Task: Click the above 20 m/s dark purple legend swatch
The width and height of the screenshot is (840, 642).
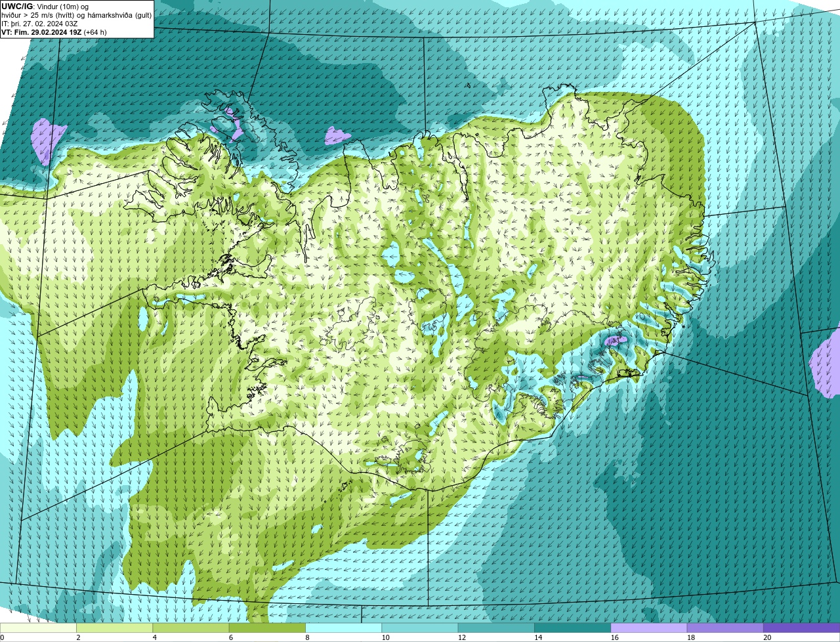Action: [802, 628]
